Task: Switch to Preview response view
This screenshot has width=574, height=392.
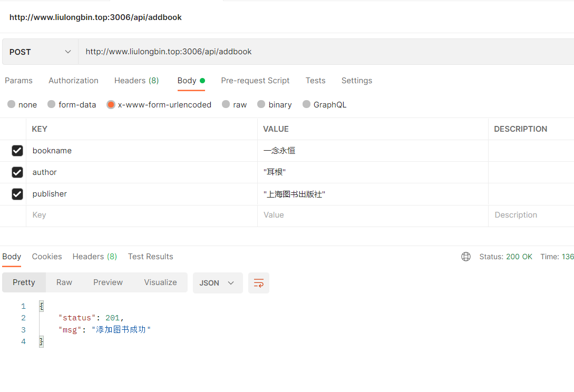Action: [x=108, y=282]
